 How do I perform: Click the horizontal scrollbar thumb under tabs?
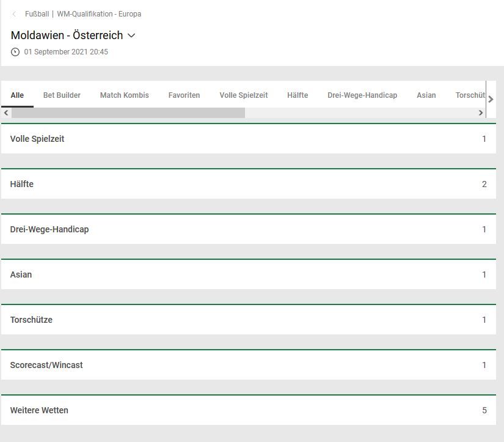[128, 113]
